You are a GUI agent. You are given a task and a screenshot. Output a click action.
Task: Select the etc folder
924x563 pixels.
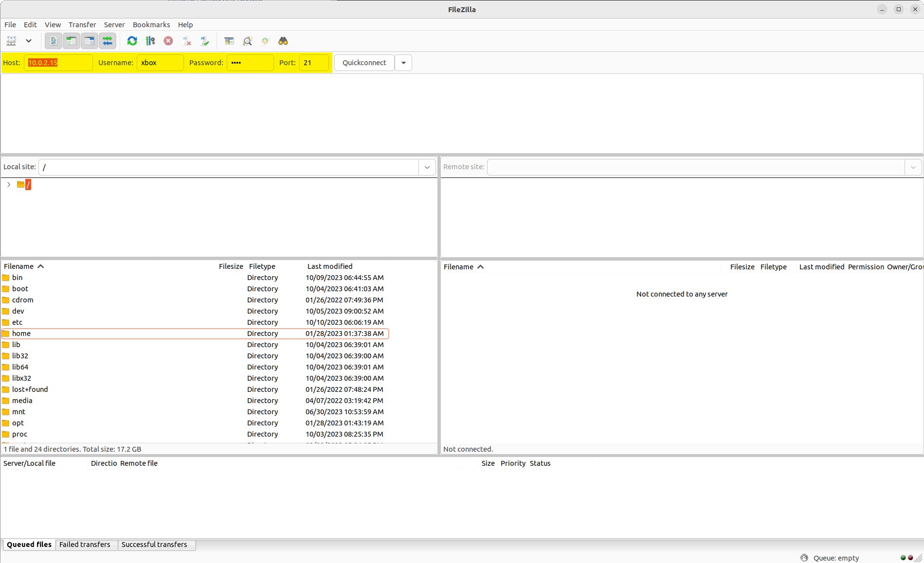pos(195,322)
